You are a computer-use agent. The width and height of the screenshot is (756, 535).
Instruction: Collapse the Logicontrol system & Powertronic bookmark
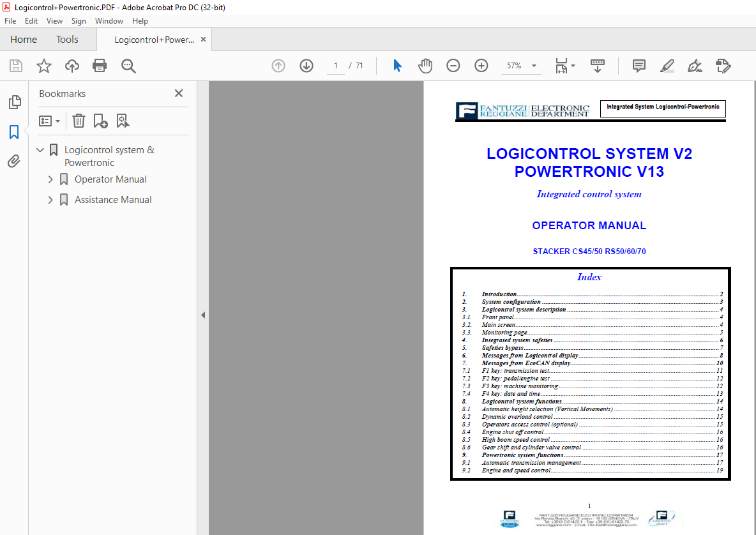click(40, 150)
